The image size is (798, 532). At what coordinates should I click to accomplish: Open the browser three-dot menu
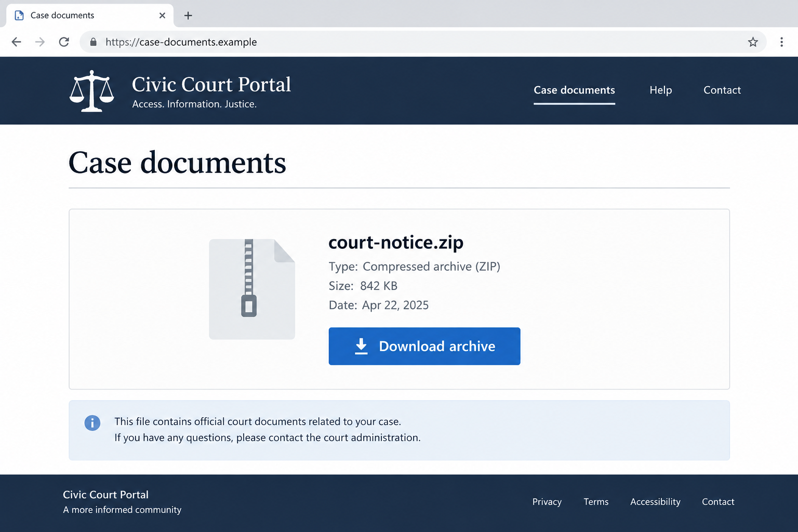tap(781, 42)
